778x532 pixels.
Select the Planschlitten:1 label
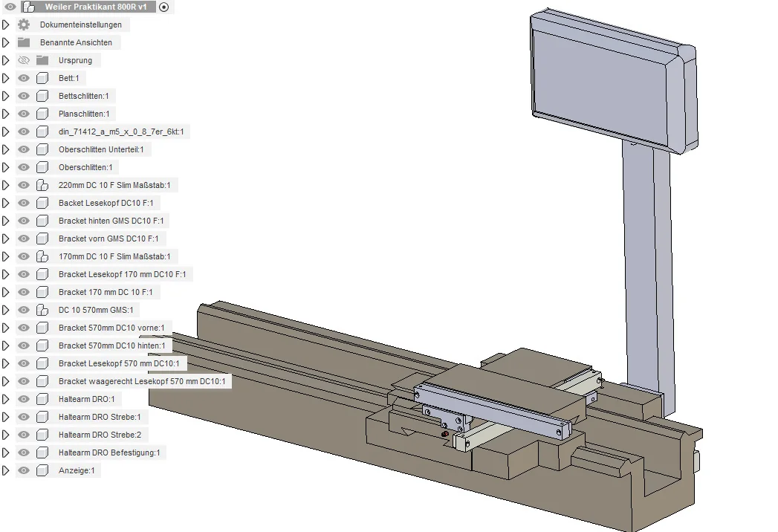[x=84, y=114]
